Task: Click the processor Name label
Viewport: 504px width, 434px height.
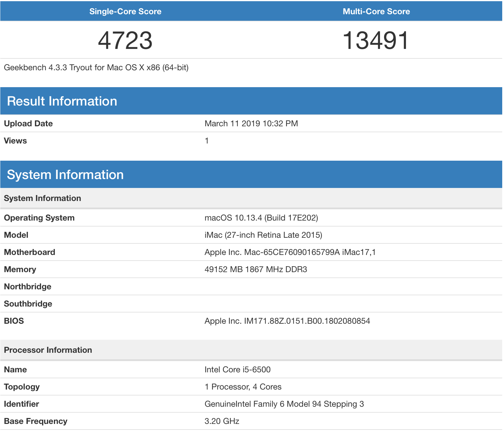Action: [15, 370]
